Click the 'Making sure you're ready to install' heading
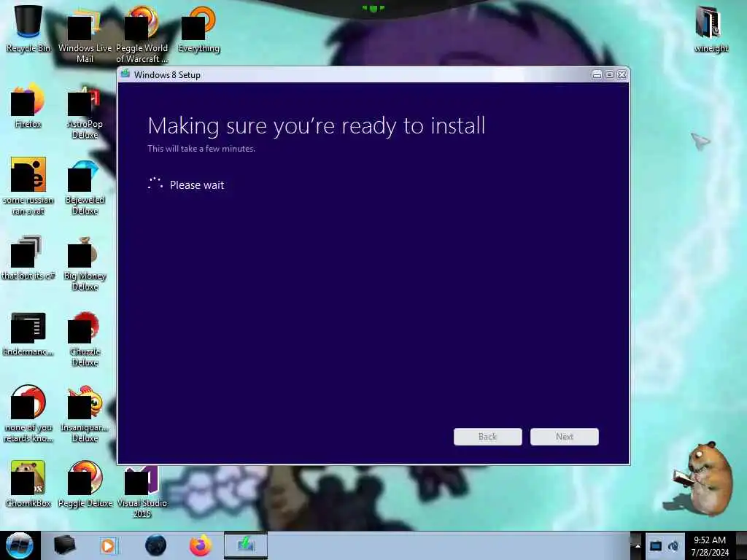This screenshot has height=560, width=747. 317,126
